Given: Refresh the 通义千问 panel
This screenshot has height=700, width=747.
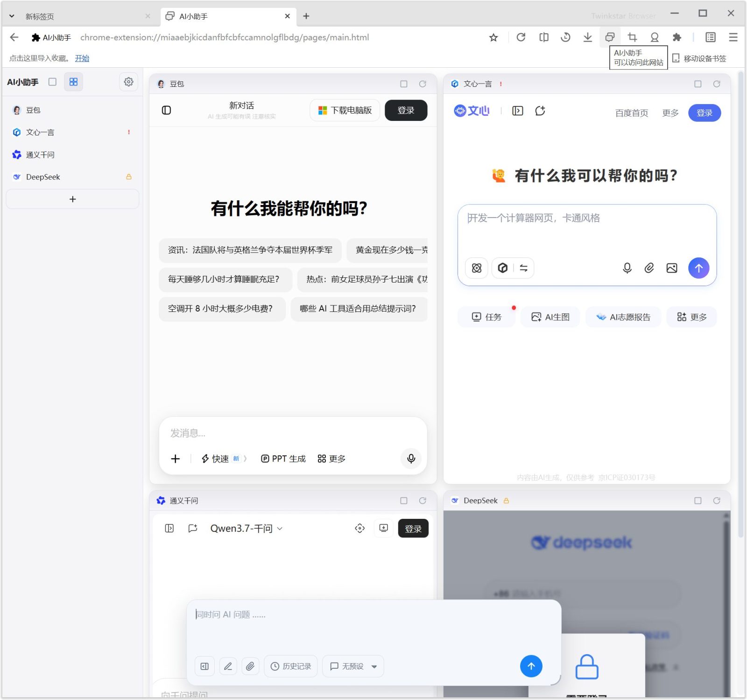Looking at the screenshot, I should tap(423, 501).
